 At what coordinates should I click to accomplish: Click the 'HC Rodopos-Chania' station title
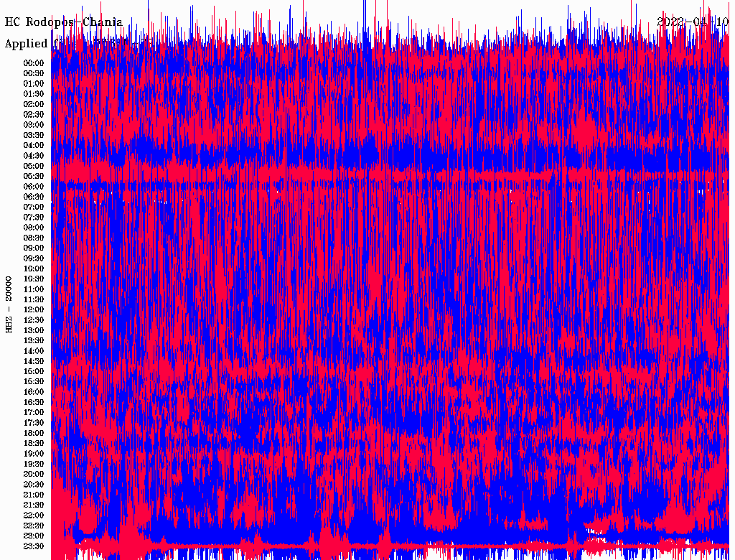click(x=64, y=22)
